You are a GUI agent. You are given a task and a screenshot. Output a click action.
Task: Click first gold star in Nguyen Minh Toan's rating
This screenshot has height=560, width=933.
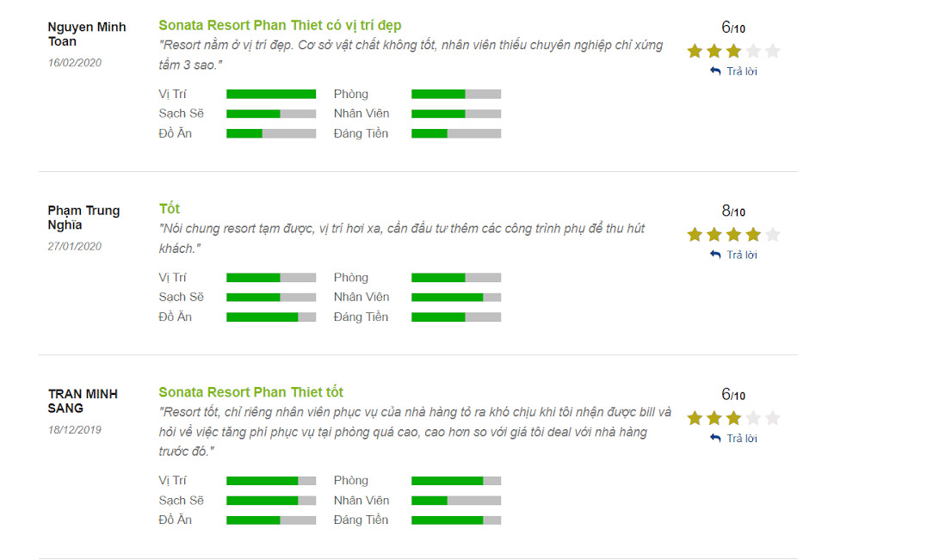[695, 51]
